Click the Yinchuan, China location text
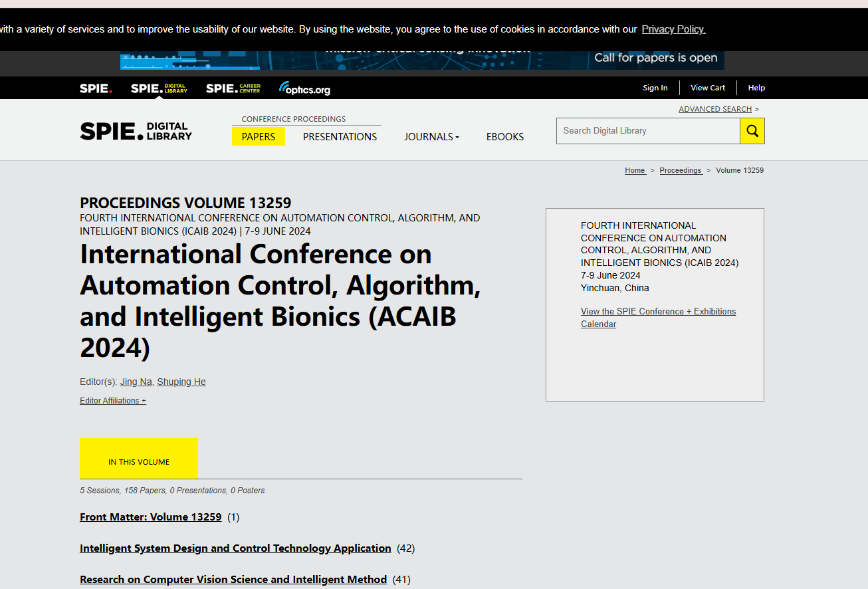This screenshot has height=589, width=868. (615, 288)
